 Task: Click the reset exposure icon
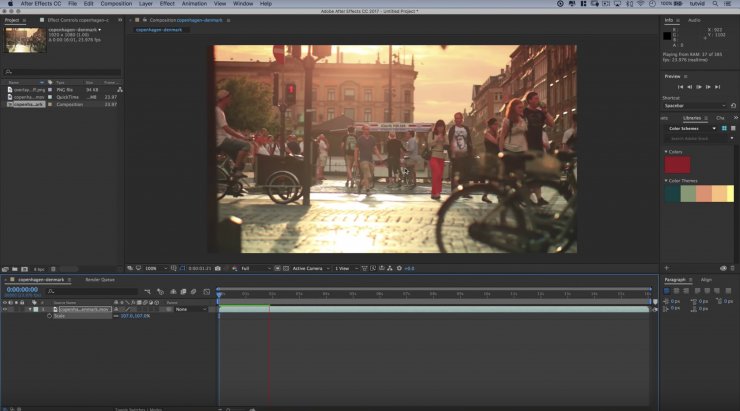pos(399,268)
